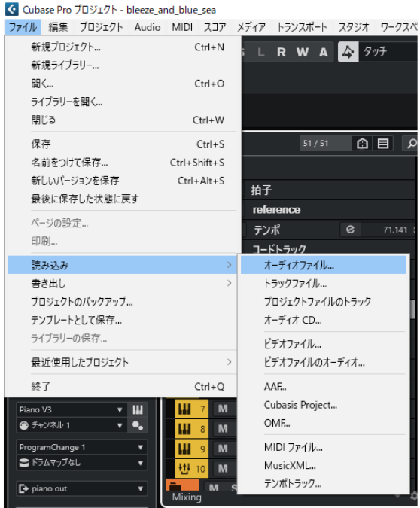The image size is (420, 508).
Task: Mute track 7 with its M button
Action: [223, 409]
